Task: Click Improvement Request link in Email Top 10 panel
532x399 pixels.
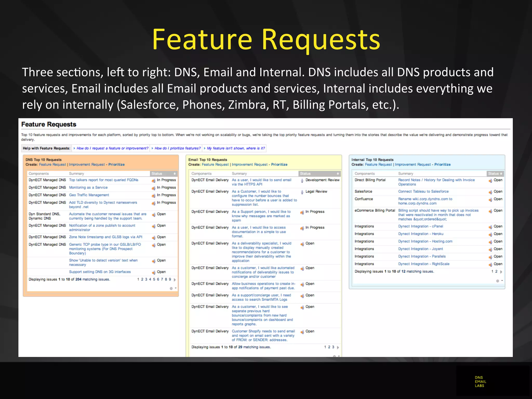Action: click(x=250, y=165)
